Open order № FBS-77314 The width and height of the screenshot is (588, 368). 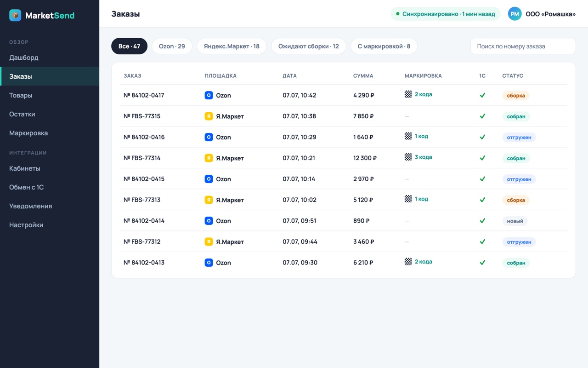(142, 158)
